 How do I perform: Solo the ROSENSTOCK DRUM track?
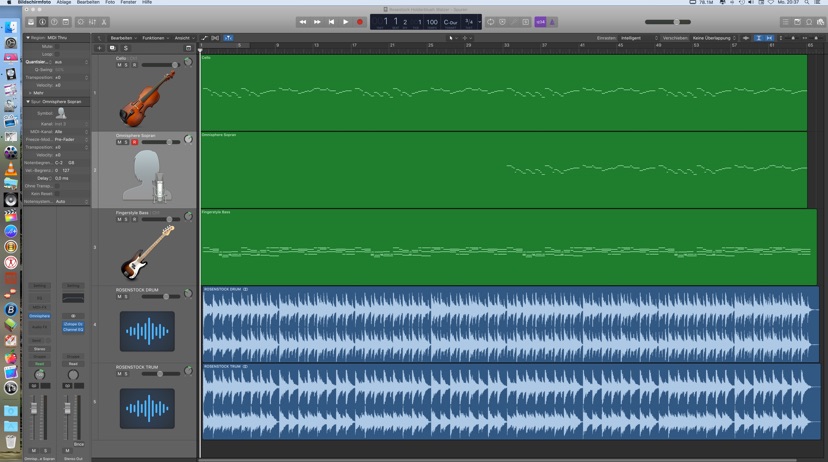tap(126, 297)
